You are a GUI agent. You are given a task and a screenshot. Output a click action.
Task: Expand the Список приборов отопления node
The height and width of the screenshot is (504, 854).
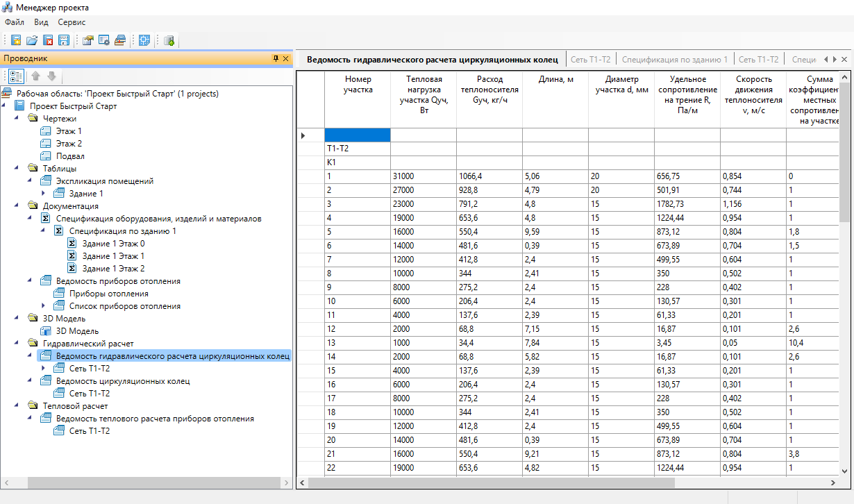click(x=44, y=306)
